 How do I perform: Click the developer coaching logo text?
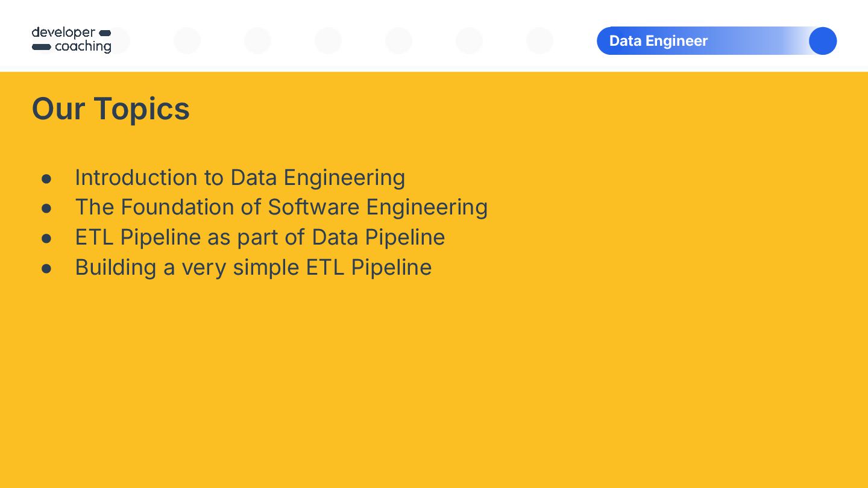[x=71, y=40]
